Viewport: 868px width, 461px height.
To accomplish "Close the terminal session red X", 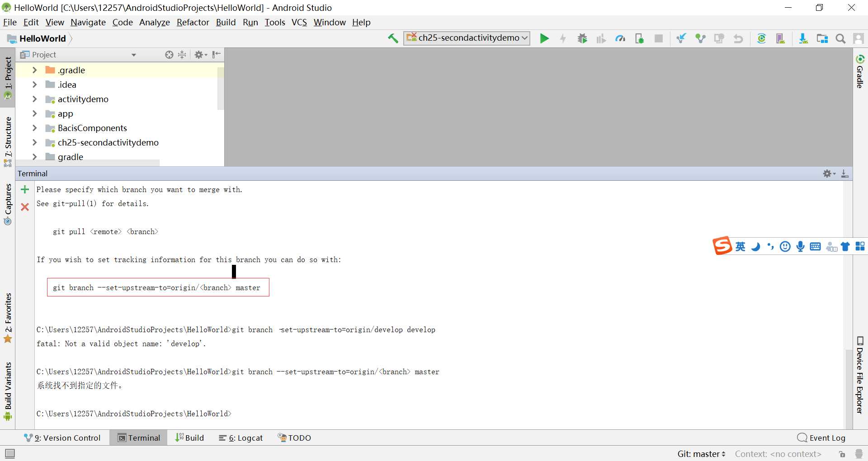I will [25, 207].
